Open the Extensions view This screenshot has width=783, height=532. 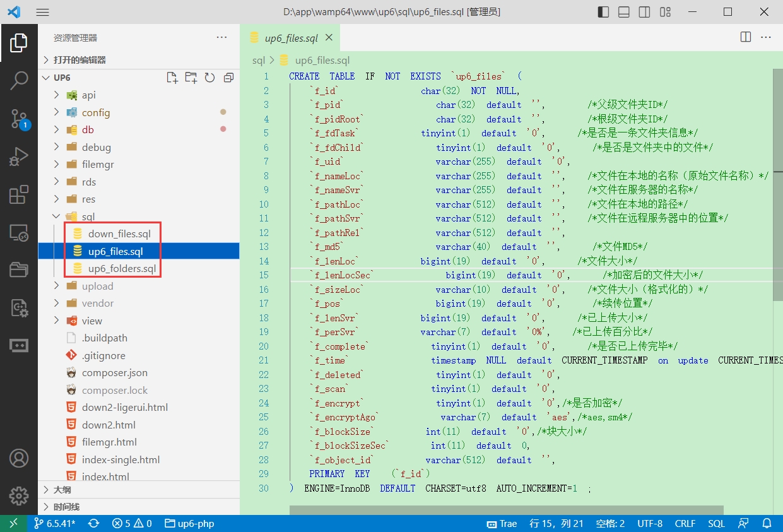19,195
